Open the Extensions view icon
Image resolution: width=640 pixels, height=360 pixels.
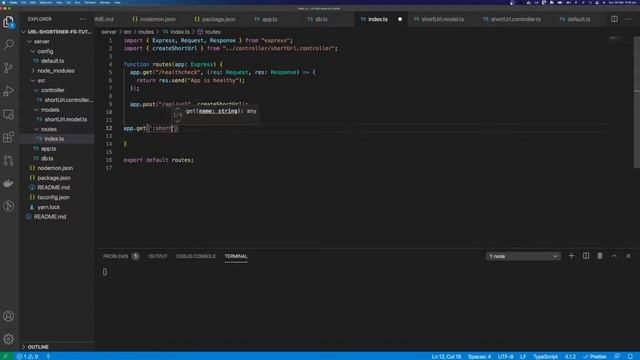click(9, 137)
